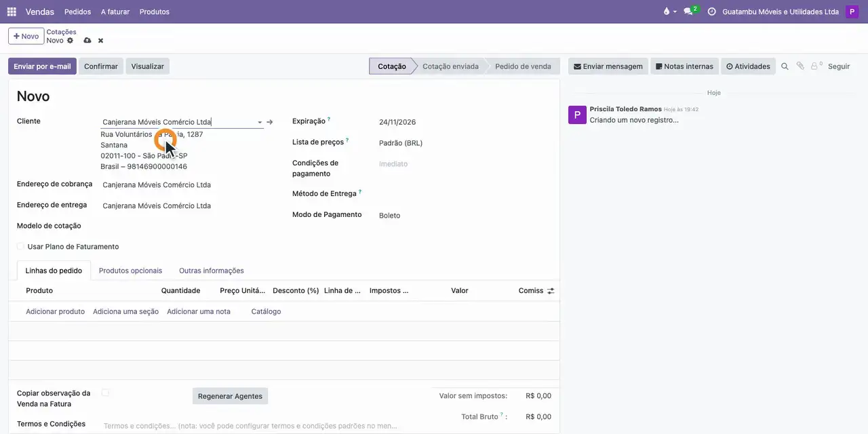Click the Seguir button
Image resolution: width=868 pixels, height=434 pixels.
tap(839, 66)
